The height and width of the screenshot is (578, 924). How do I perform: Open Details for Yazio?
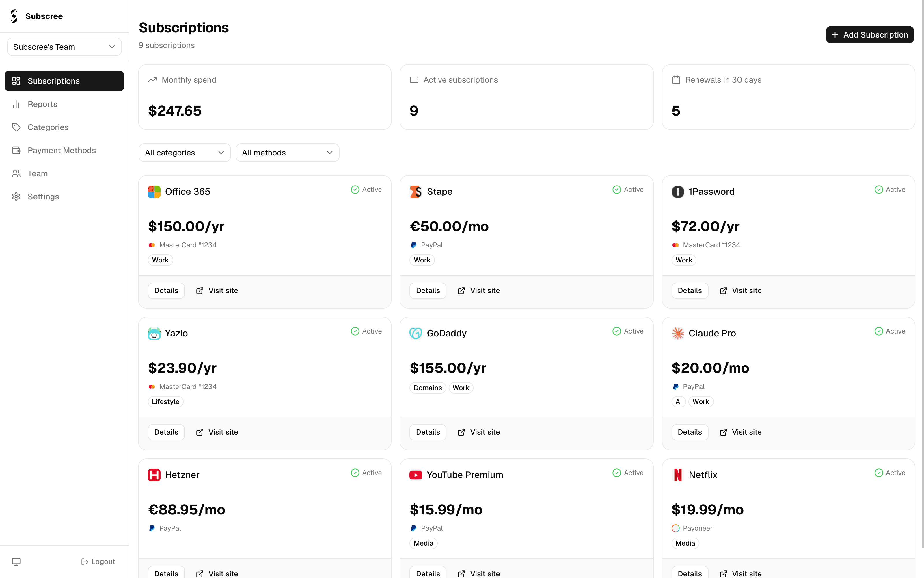(x=166, y=432)
